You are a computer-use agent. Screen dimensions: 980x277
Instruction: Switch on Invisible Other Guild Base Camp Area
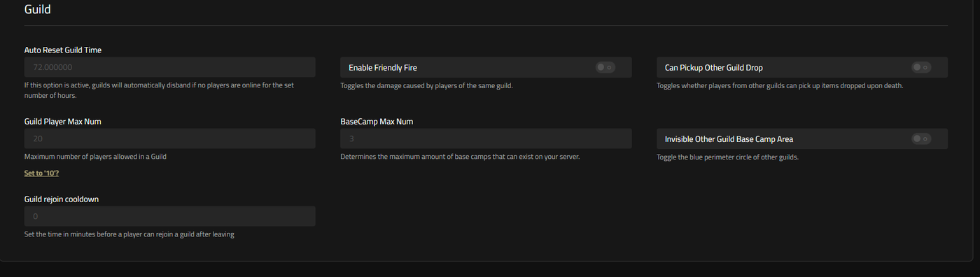921,138
